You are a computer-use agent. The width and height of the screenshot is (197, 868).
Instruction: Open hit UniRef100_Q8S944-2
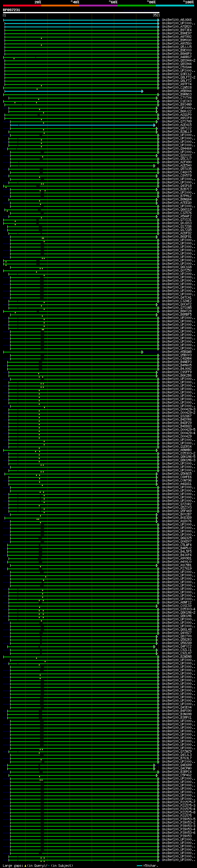pos(179,61)
